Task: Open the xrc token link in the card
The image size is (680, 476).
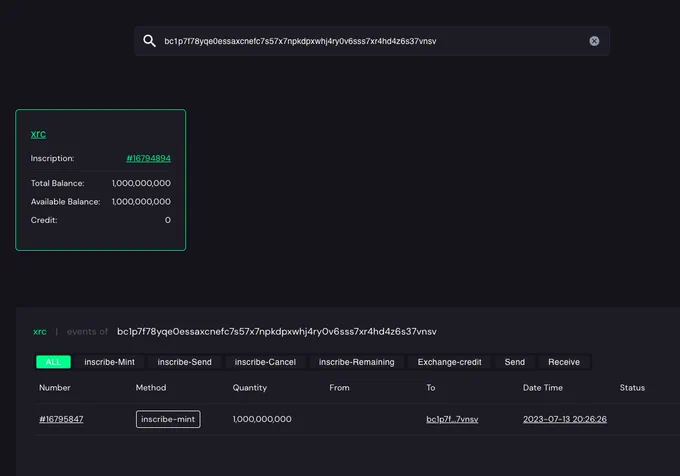Action: pyautogui.click(x=38, y=134)
